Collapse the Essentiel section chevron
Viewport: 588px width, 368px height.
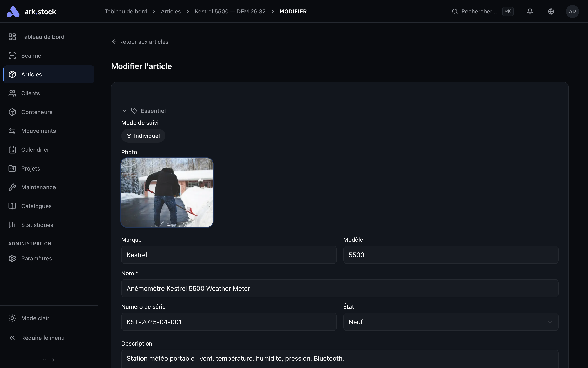(x=124, y=111)
